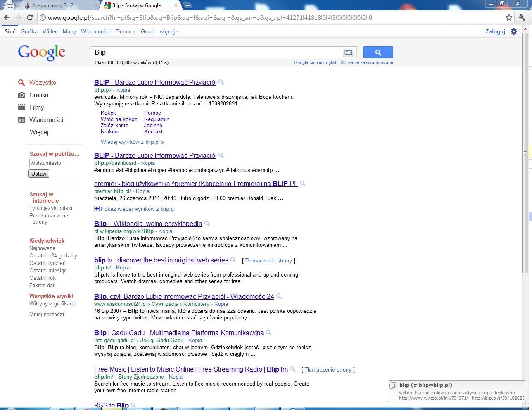Click the blue magnifier search button

[378, 52]
